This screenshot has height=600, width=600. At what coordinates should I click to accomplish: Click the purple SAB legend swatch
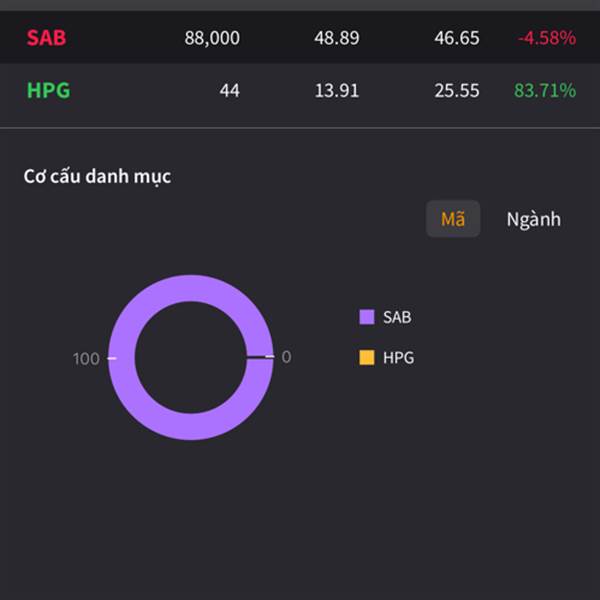point(367,317)
